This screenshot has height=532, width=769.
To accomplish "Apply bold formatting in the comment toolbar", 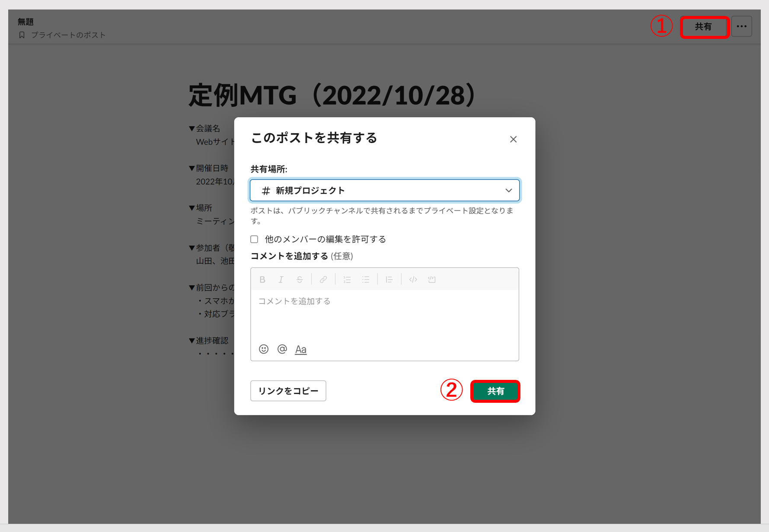I will [x=262, y=279].
